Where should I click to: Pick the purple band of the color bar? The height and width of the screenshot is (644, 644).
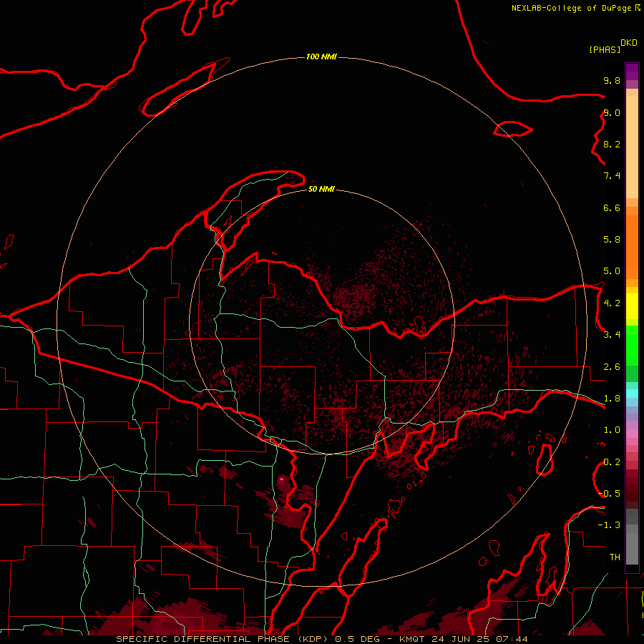tap(632, 72)
